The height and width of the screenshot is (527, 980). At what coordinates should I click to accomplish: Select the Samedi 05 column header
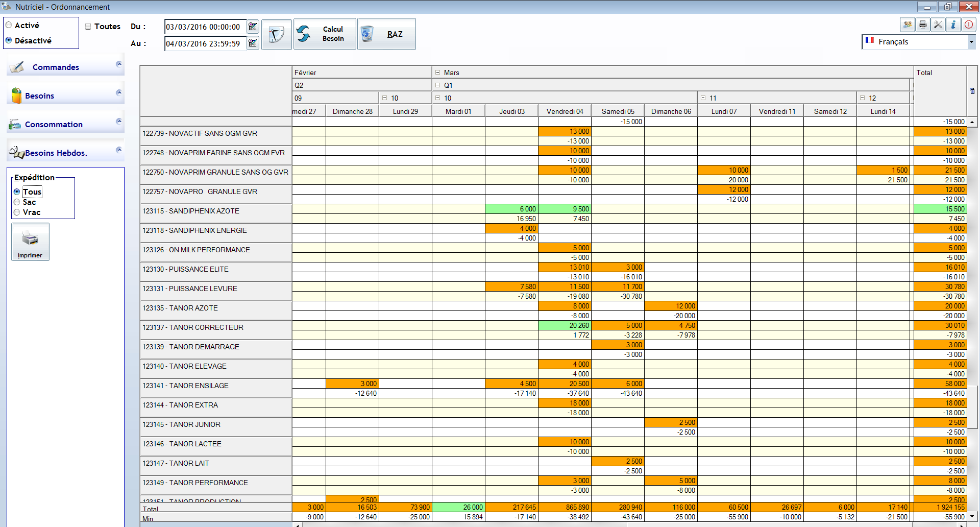(x=618, y=111)
